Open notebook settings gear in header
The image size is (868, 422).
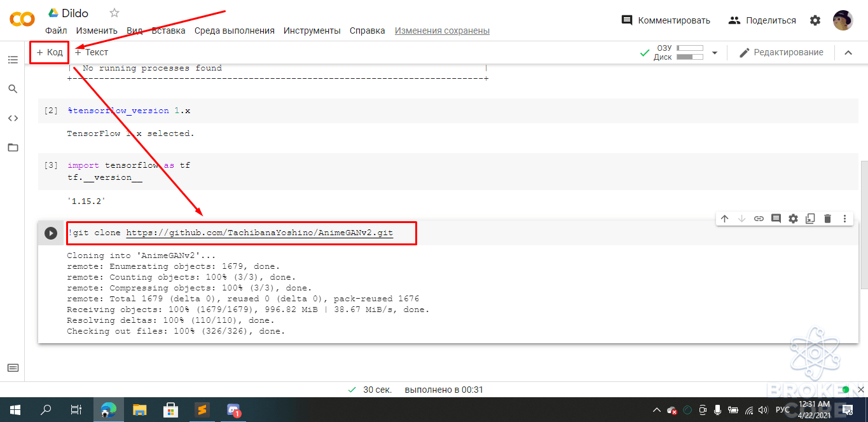[815, 20]
